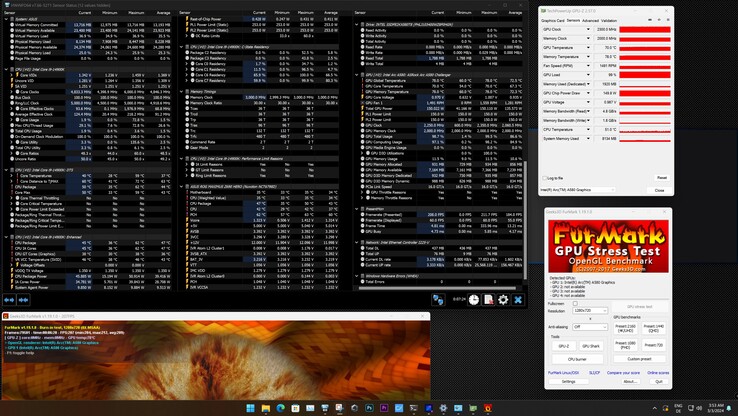Click About... button in FurMark
738x416 pixels.
point(630,382)
